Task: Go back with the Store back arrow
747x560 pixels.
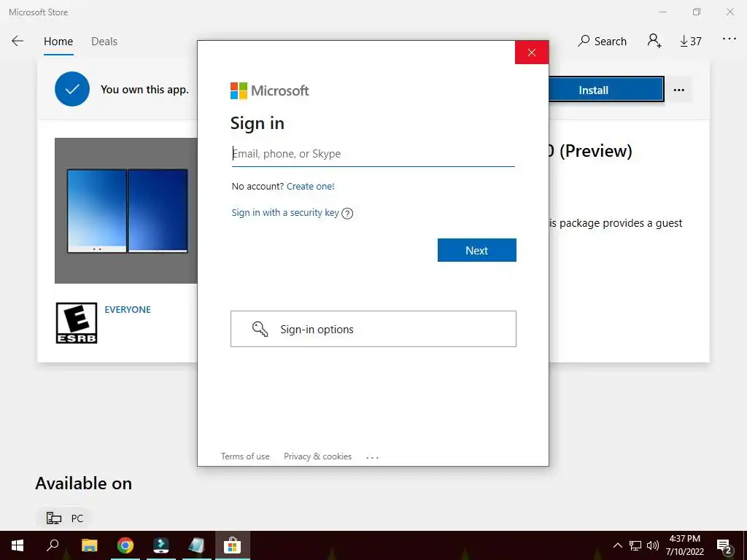Action: click(18, 42)
